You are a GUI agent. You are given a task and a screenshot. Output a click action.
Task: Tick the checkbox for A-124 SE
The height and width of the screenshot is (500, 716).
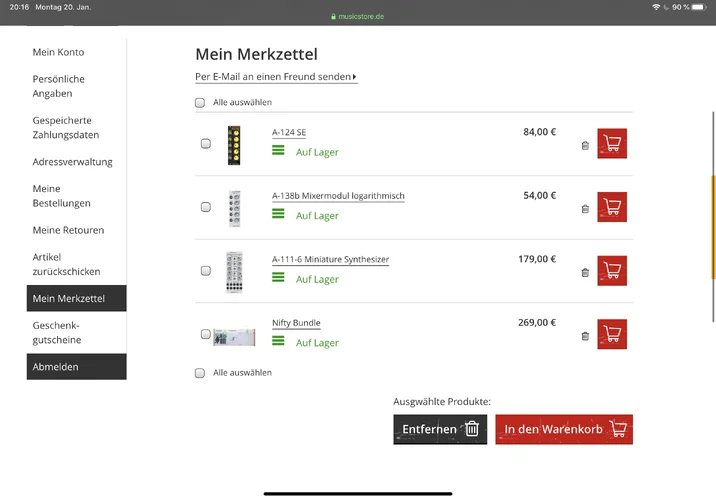pyautogui.click(x=206, y=144)
